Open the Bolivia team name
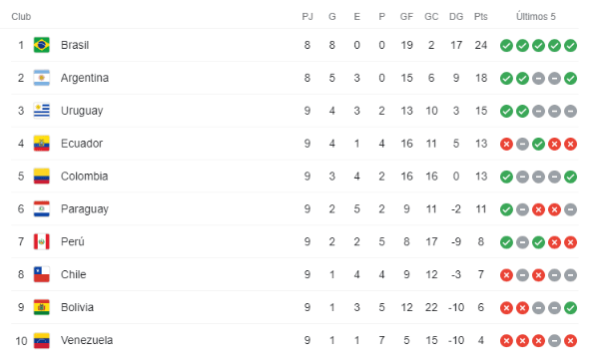The height and width of the screenshot is (364, 597). click(x=77, y=307)
